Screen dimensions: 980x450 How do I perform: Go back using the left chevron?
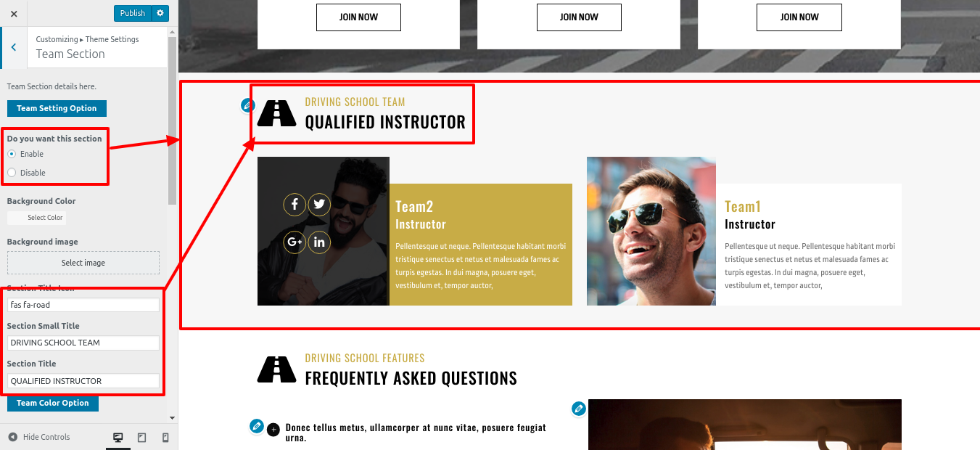pyautogui.click(x=14, y=47)
